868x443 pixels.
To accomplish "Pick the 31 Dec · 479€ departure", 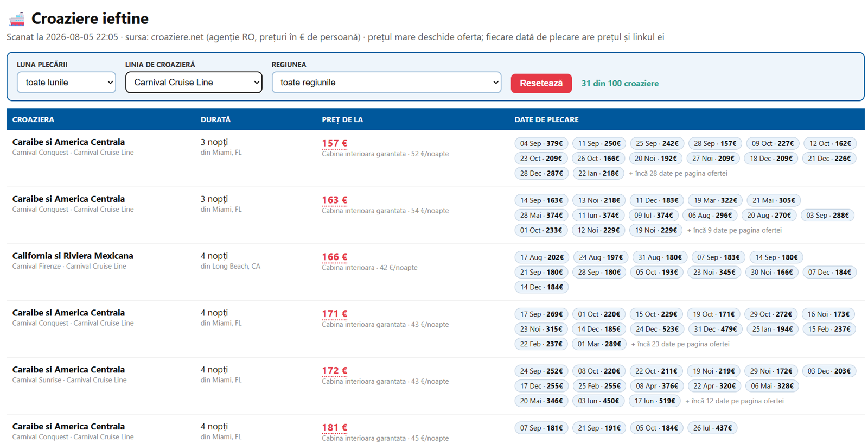I will tap(716, 330).
